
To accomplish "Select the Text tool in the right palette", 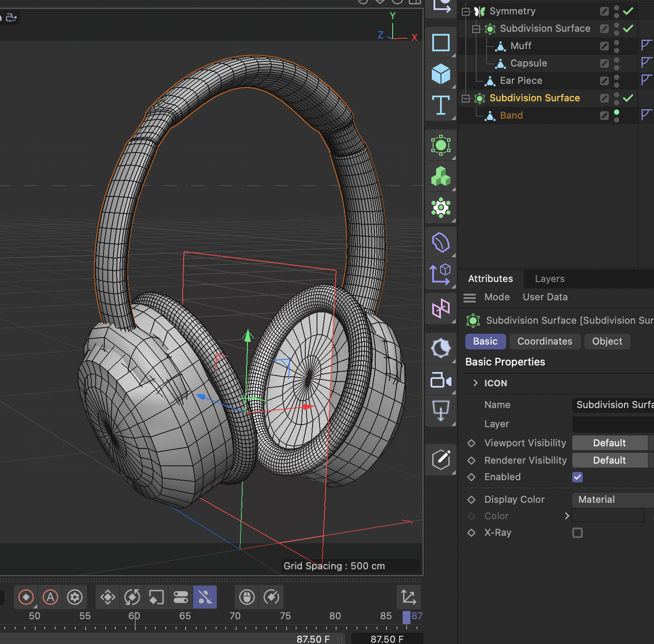I will pyautogui.click(x=440, y=105).
